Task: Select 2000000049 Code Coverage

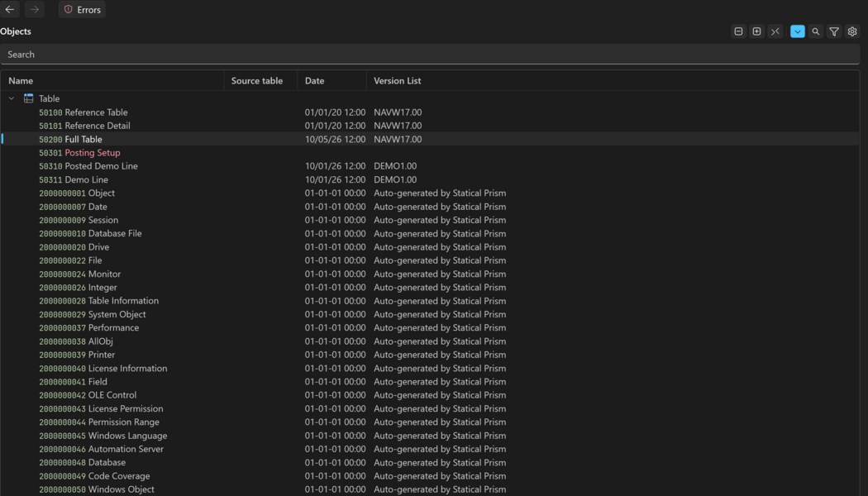Action: click(x=94, y=476)
